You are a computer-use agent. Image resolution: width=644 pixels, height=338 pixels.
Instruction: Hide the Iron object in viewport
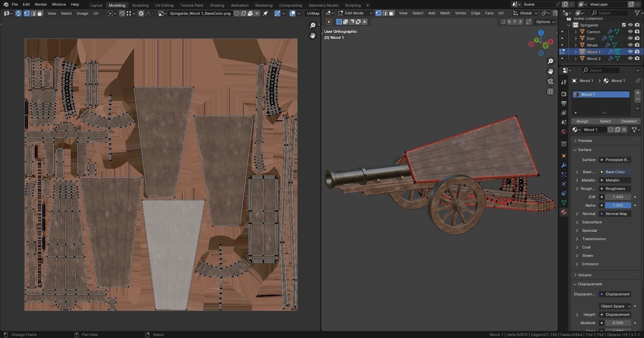click(630, 39)
